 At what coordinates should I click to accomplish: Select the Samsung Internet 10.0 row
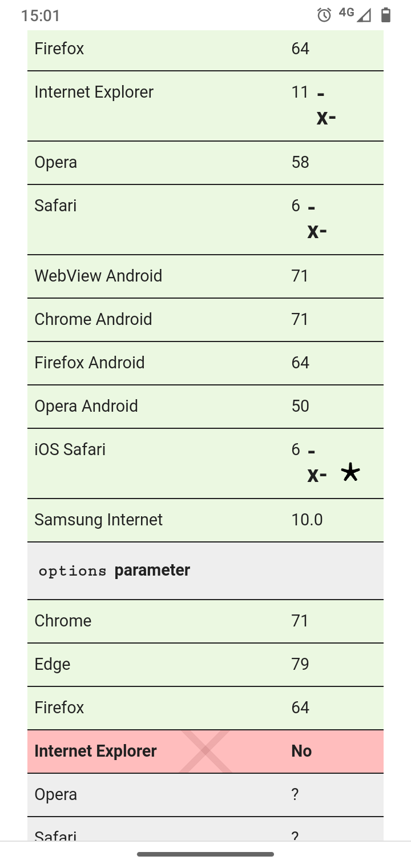click(x=205, y=520)
